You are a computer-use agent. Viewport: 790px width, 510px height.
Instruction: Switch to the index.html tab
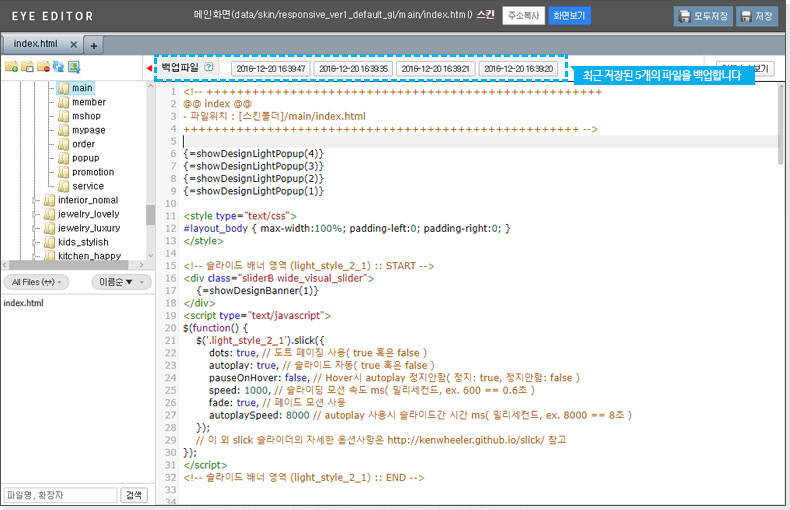(35, 44)
